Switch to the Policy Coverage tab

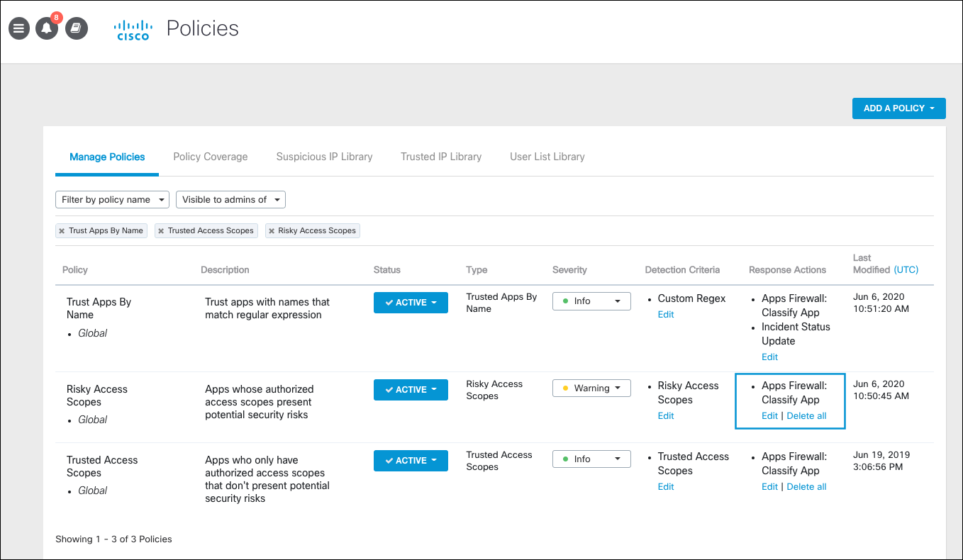(211, 157)
